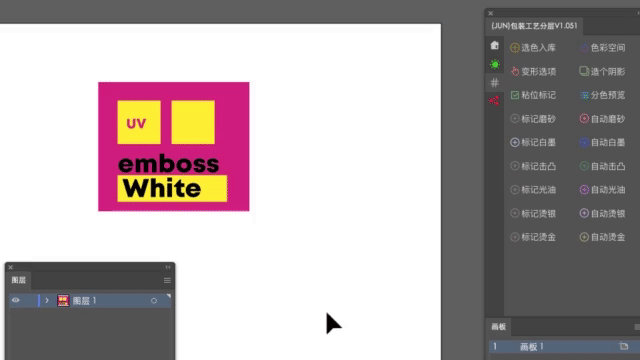Screen dimensions: 640x360
Task: Open the hash grid sidebar icon
Action: coord(495,83)
